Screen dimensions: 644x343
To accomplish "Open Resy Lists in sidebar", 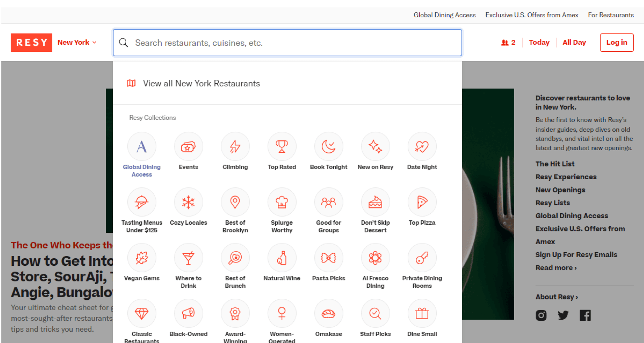I will point(553,203).
